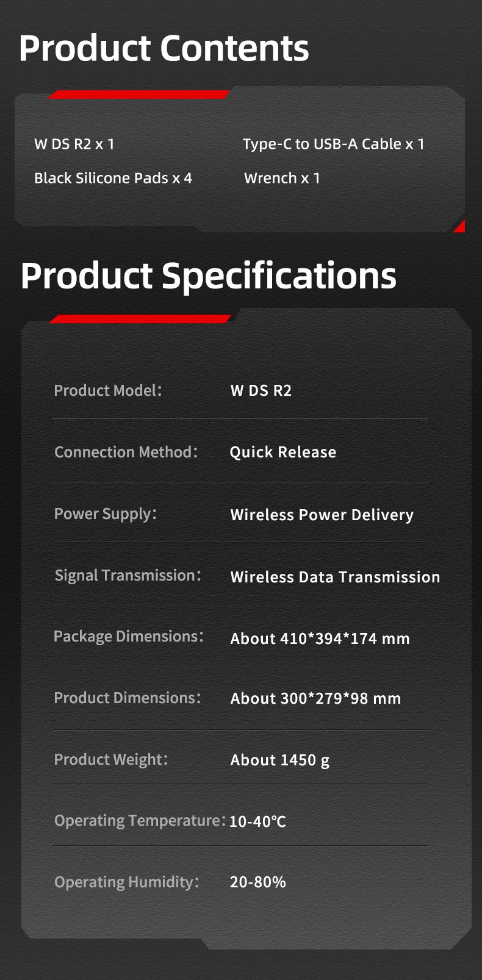Select 'Type-C to USB-A Cable x 1' text
Viewport: 482px width, 980px height.
pyautogui.click(x=334, y=144)
